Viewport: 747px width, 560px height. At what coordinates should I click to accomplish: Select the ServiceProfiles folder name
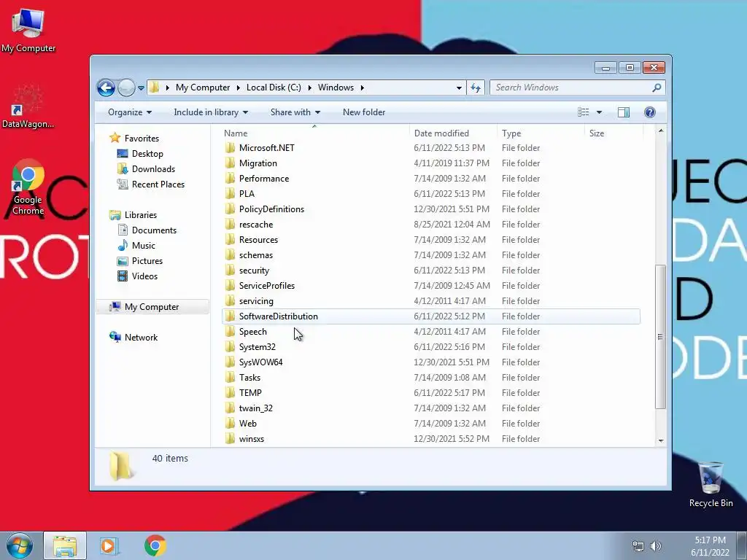(x=267, y=286)
